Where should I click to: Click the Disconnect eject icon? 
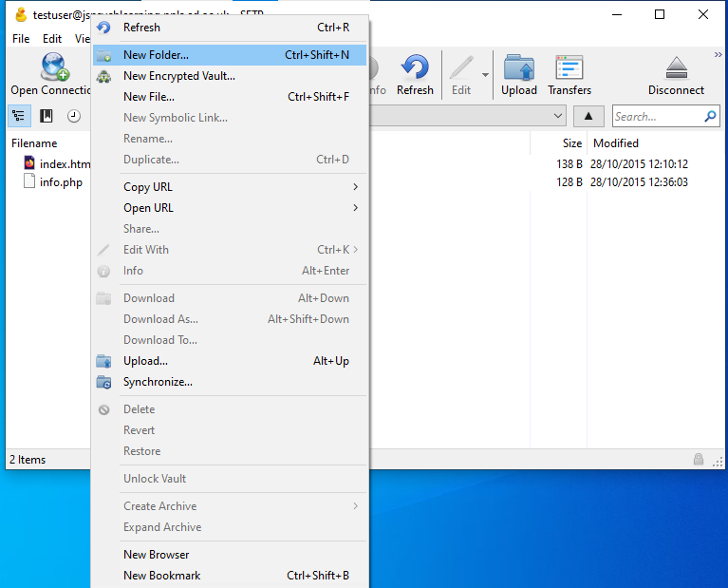point(677,67)
